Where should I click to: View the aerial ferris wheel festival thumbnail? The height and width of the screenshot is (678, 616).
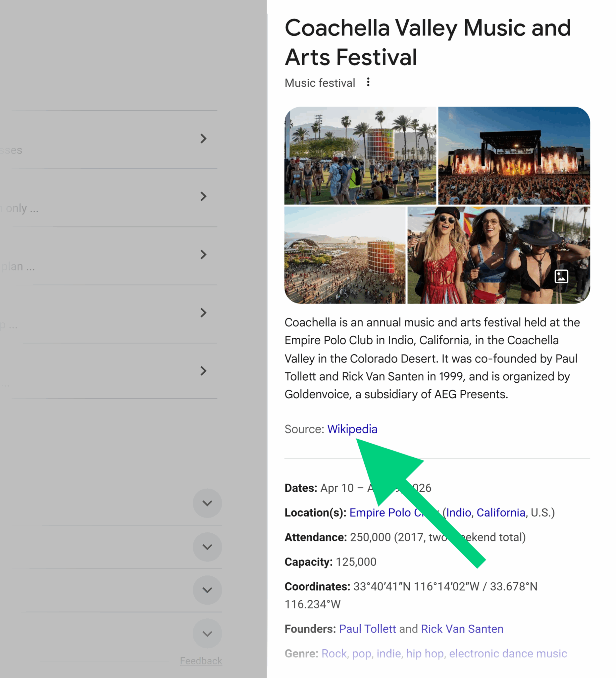point(344,255)
